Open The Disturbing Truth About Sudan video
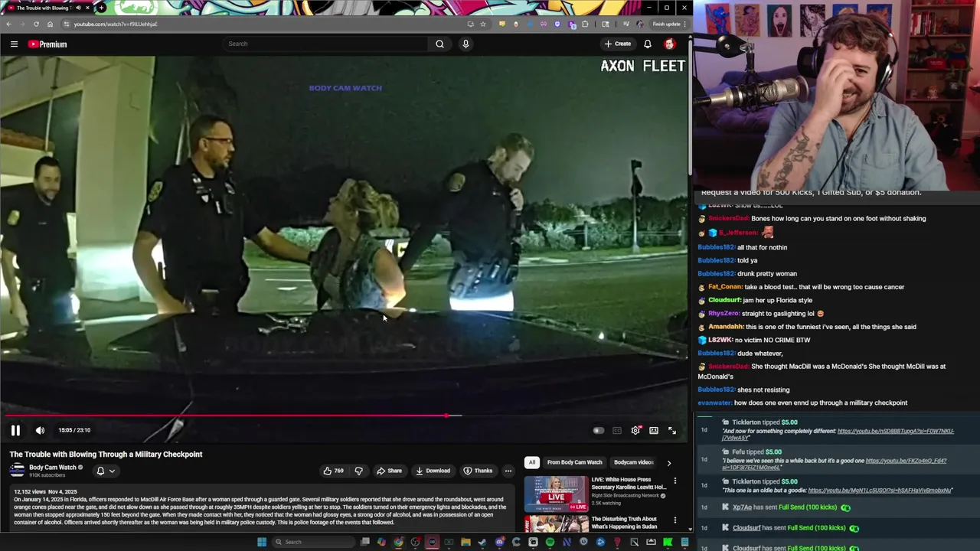980x551 pixels. tap(624, 523)
